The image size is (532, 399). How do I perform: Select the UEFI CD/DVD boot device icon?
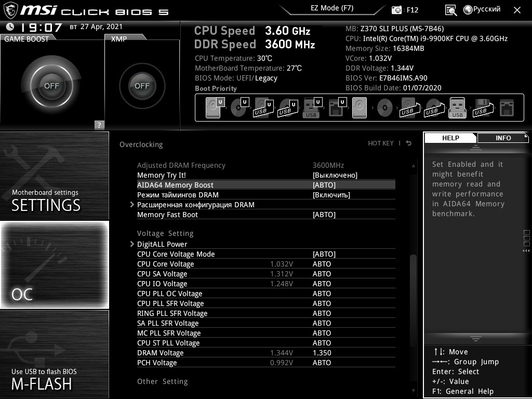pyautogui.click(x=240, y=108)
